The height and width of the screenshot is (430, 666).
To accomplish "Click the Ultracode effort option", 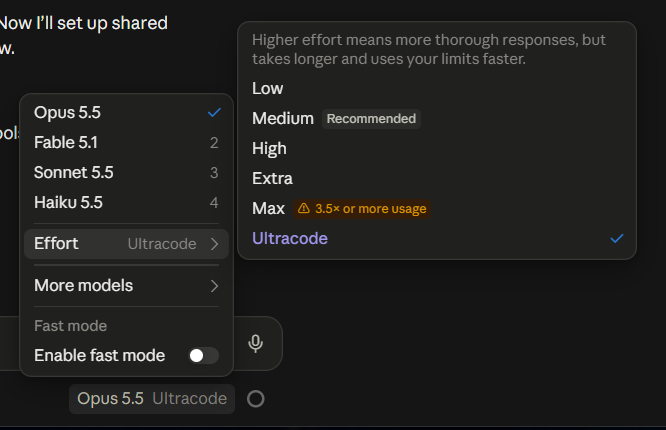I will click(437, 238).
